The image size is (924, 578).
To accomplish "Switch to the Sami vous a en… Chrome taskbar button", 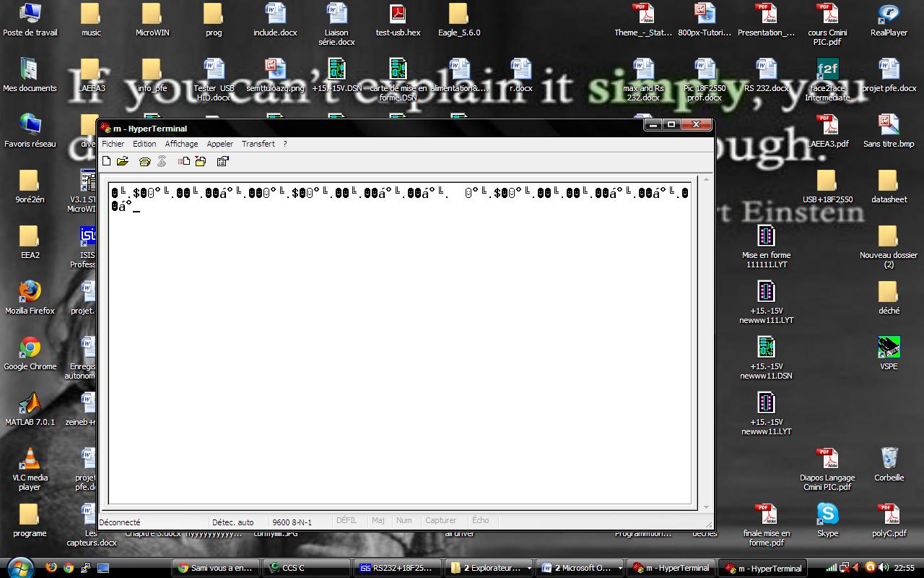I will (215, 568).
